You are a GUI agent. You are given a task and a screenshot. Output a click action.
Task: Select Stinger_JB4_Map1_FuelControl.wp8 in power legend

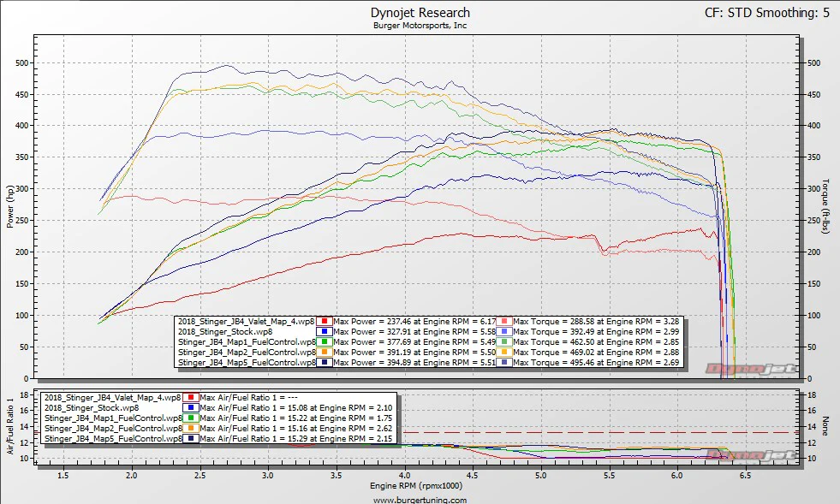point(247,341)
